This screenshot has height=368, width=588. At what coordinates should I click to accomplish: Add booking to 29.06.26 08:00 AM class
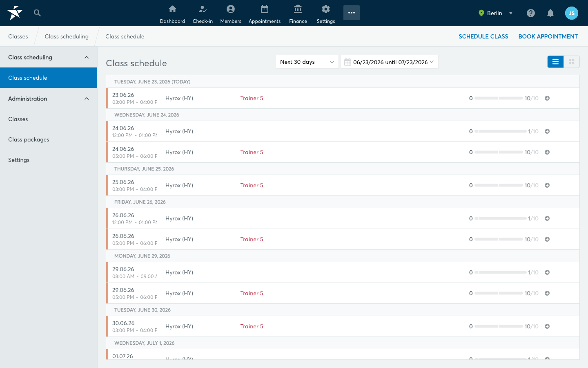pos(547,272)
